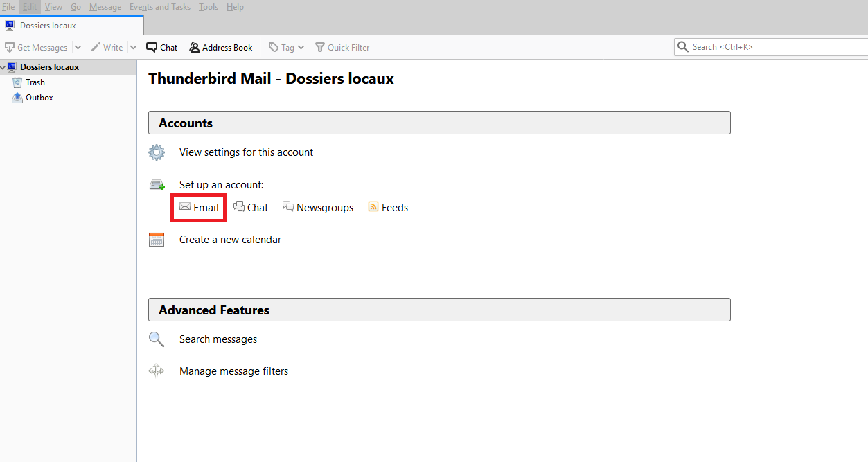Click the Chat speech bubble toolbar icon
The width and height of the screenshot is (868, 462).
pyautogui.click(x=152, y=48)
